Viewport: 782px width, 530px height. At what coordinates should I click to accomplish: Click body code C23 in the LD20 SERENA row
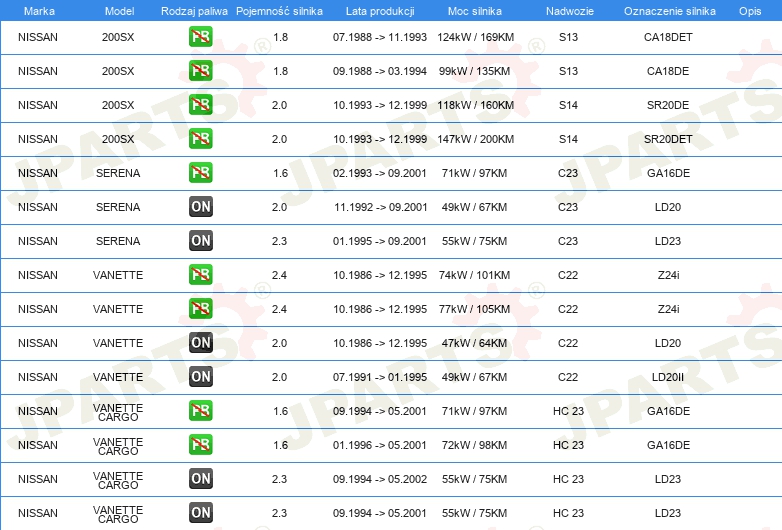click(568, 207)
